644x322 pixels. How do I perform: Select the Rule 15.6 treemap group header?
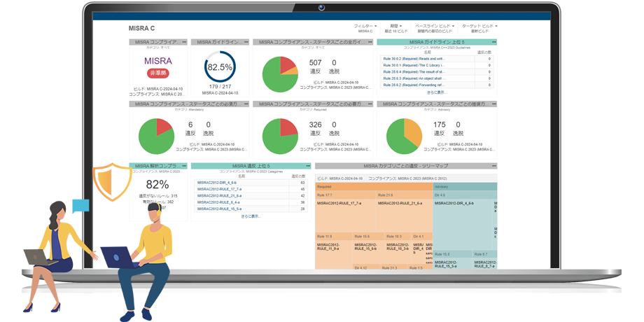[369, 237]
